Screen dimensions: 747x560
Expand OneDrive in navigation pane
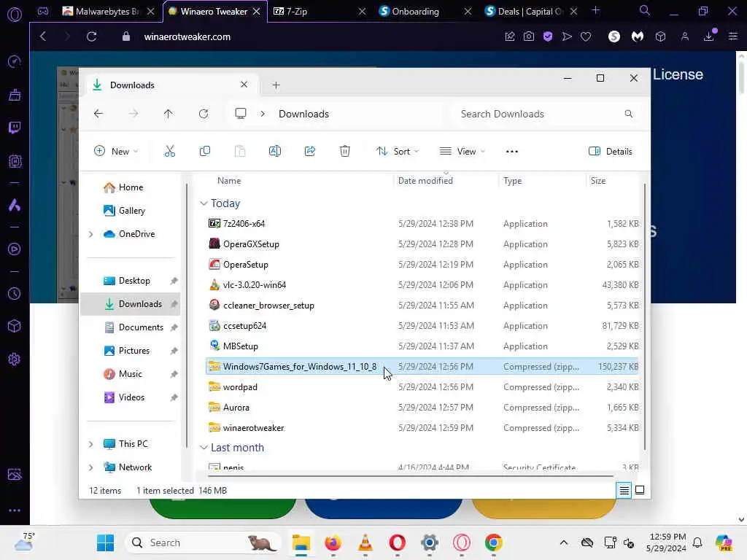point(90,234)
